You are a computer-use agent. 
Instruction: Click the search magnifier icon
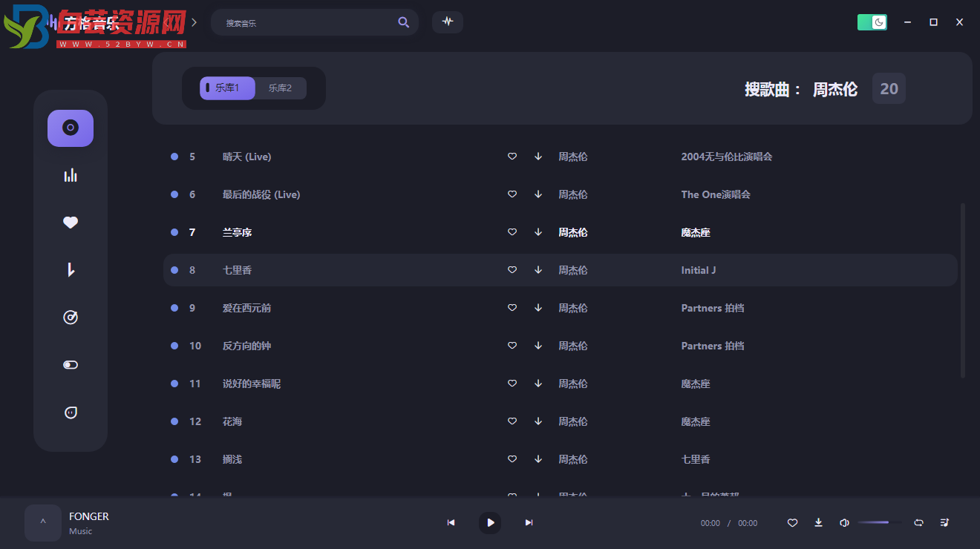click(403, 22)
